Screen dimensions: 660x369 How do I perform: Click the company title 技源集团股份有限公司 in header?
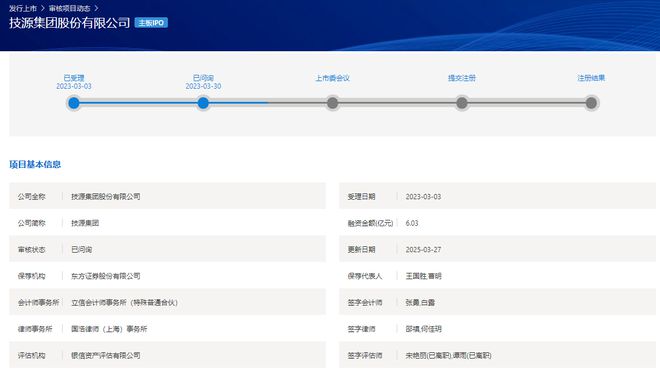click(69, 23)
